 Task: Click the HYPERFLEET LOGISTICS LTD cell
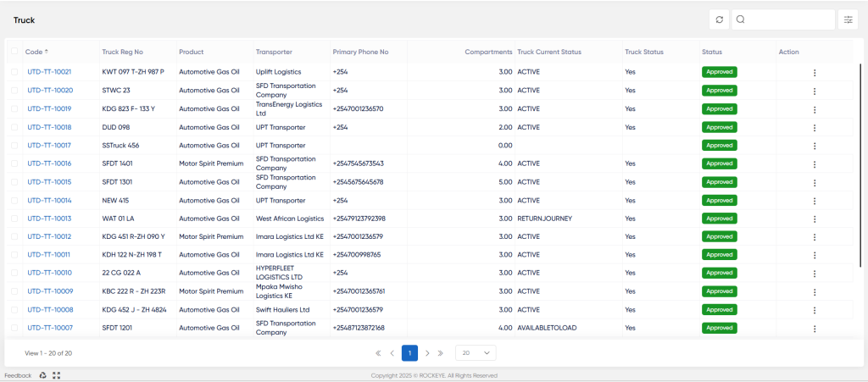point(279,273)
